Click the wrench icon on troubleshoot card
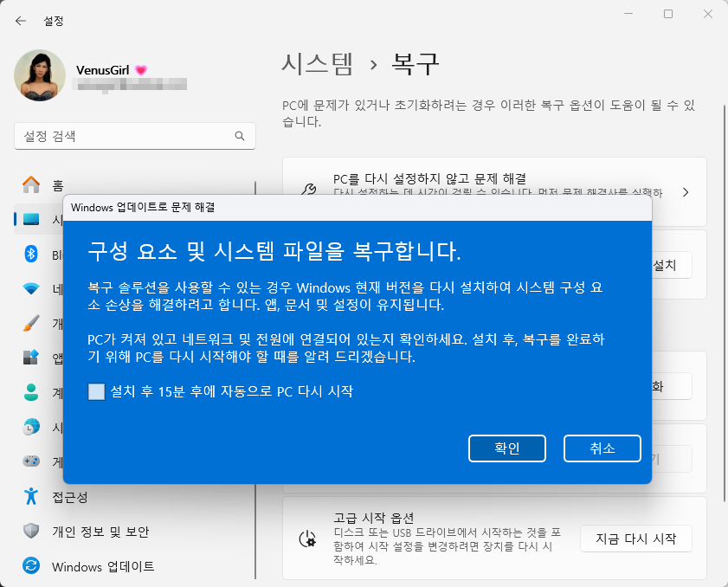728x587 pixels. coord(308,189)
